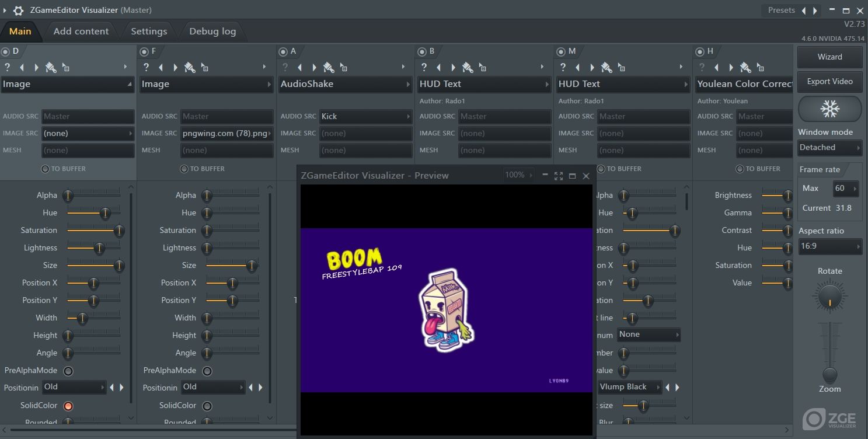Open help for layer B
This screenshot has width=868, height=439.
point(424,67)
